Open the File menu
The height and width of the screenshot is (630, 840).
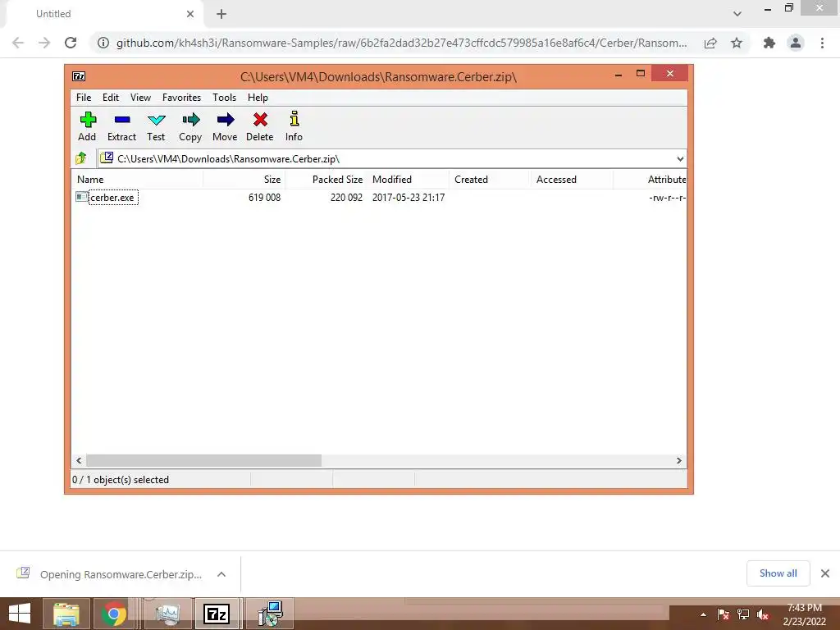84,98
